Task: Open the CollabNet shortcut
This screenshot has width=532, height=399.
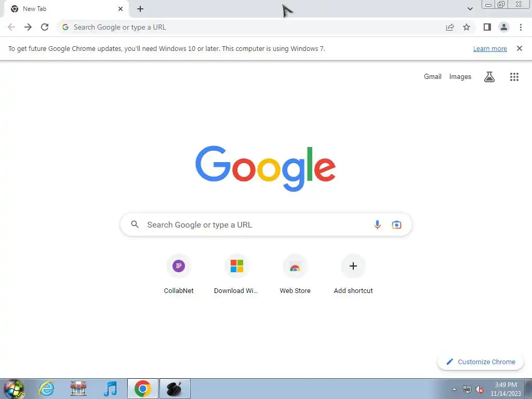Action: coord(179,275)
